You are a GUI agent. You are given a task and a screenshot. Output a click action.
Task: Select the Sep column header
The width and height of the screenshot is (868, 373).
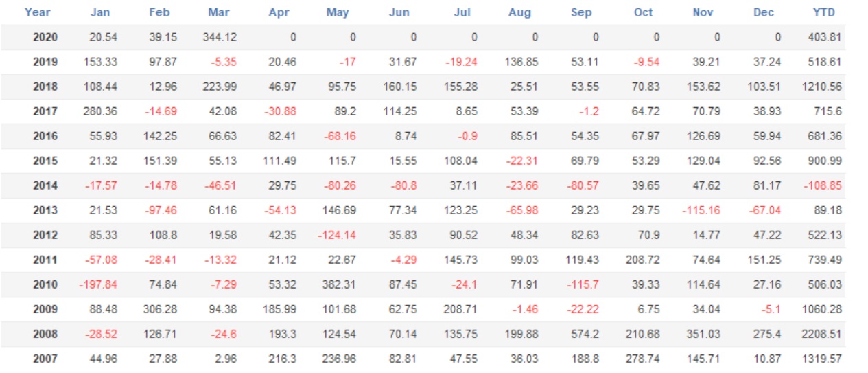[x=581, y=12]
